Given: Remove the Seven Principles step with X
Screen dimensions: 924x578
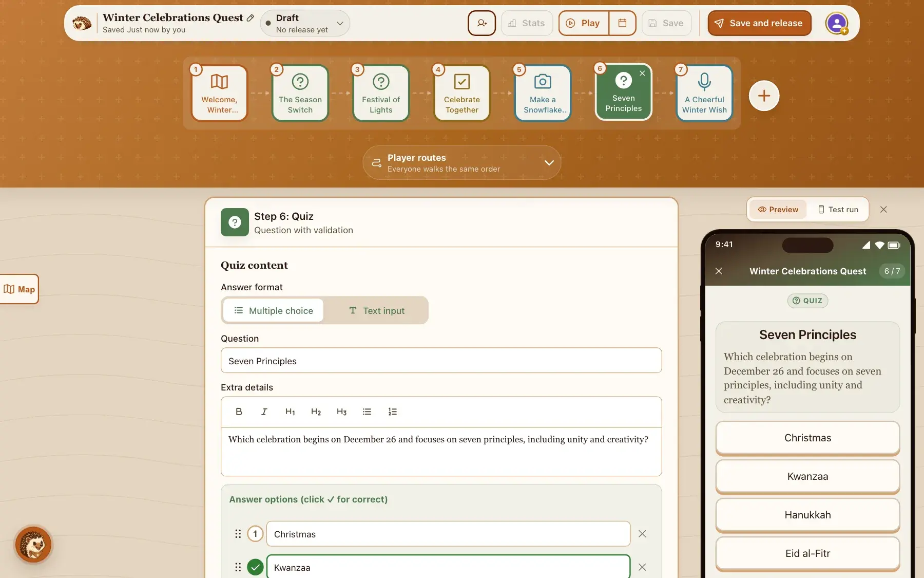Looking at the screenshot, I should (642, 73).
